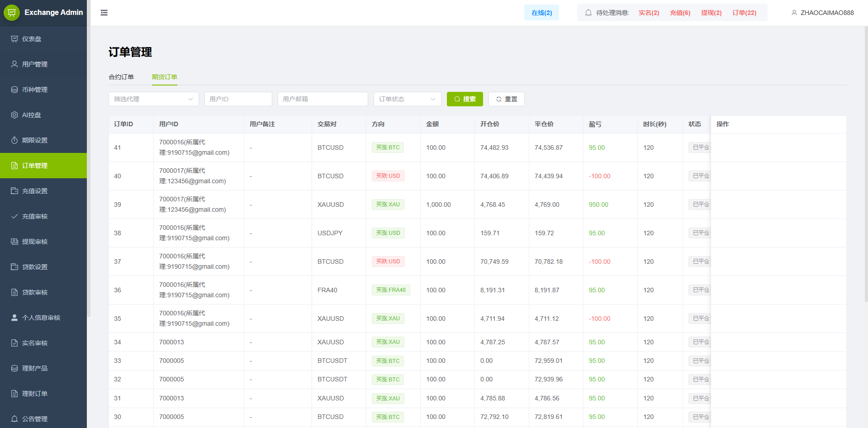This screenshot has height=428, width=868.
Task: Click the 买涨:BTC tag on order 41
Action: point(388,147)
